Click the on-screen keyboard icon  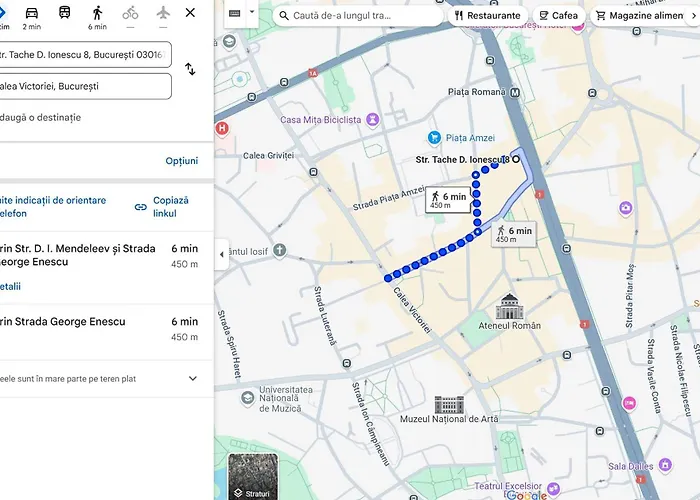pyautogui.click(x=235, y=14)
